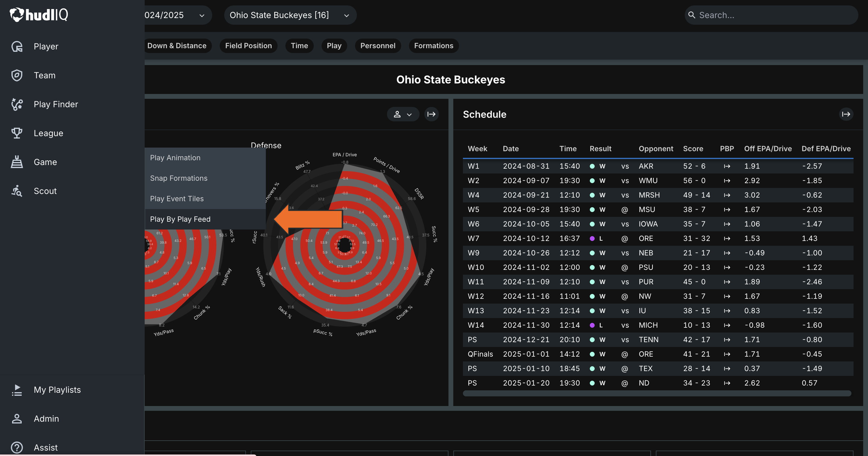Select Snap Formations from the submenu
Viewport: 868px width, 456px height.
[x=179, y=178]
